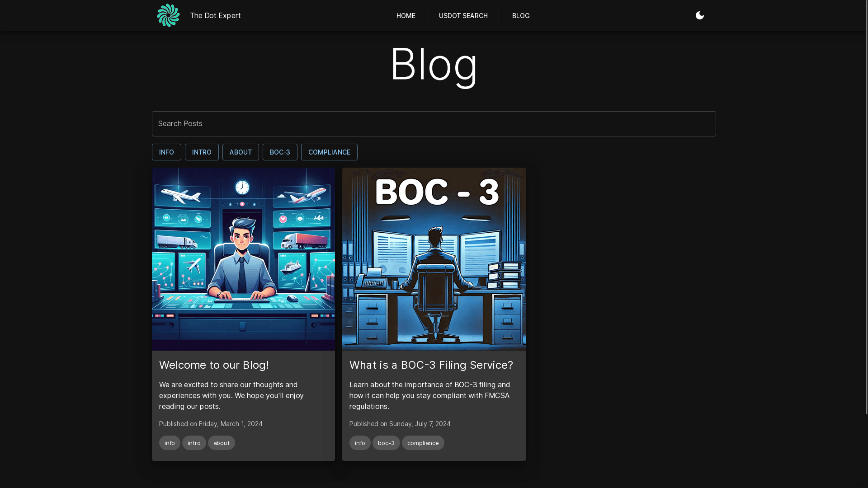Click the 'boc-3' chip on BOC-3 post

tap(386, 443)
